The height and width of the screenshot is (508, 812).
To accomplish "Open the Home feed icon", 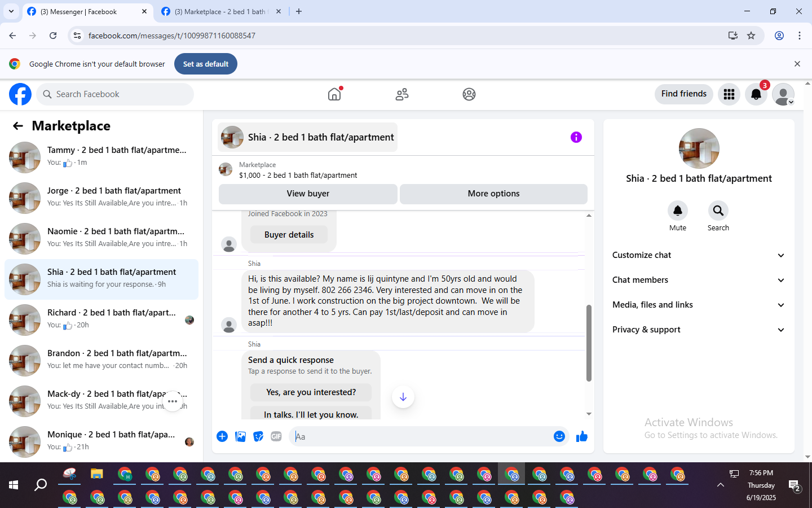I will pyautogui.click(x=334, y=94).
